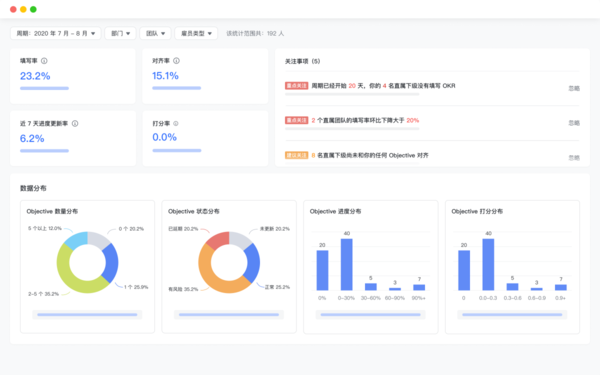Select the gray 未更新 segment in 状态分布 donut
600x375 pixels.
(x=240, y=239)
